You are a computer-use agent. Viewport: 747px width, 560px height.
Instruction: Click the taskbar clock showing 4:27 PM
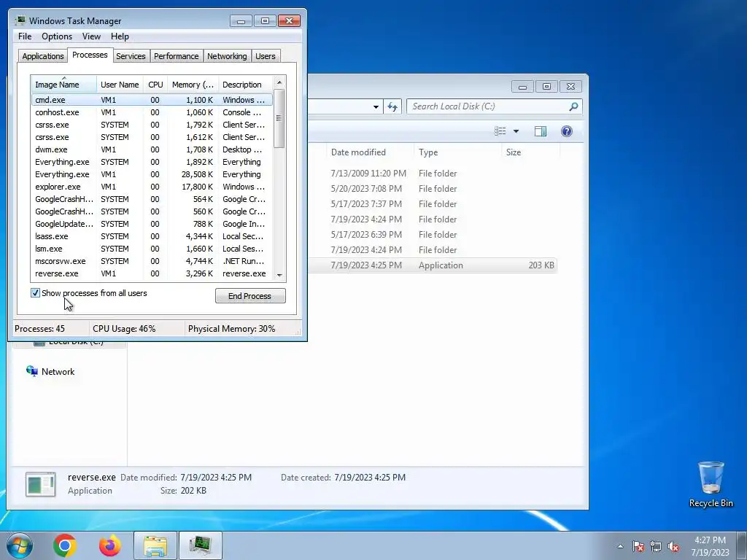[x=710, y=546]
